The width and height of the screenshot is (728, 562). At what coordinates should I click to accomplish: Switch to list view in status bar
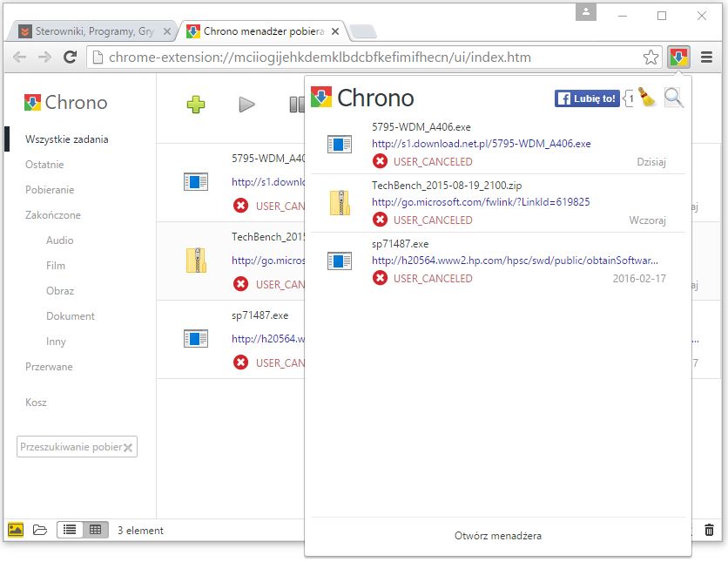[x=70, y=530]
